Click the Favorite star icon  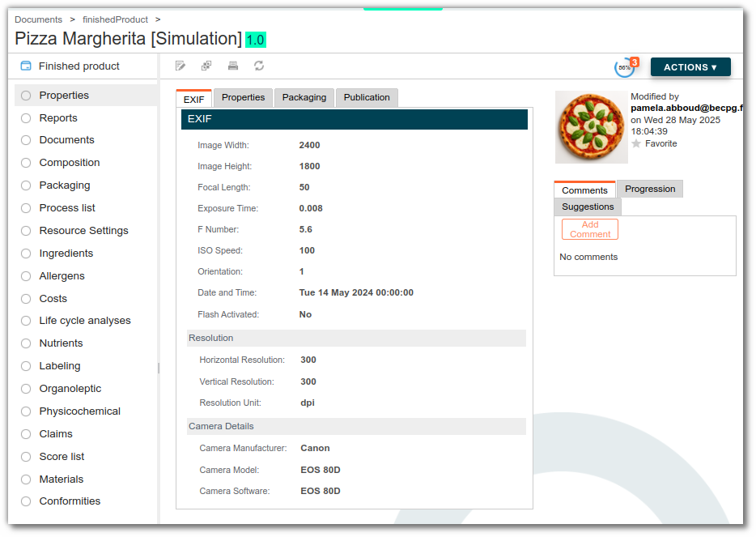[636, 144]
